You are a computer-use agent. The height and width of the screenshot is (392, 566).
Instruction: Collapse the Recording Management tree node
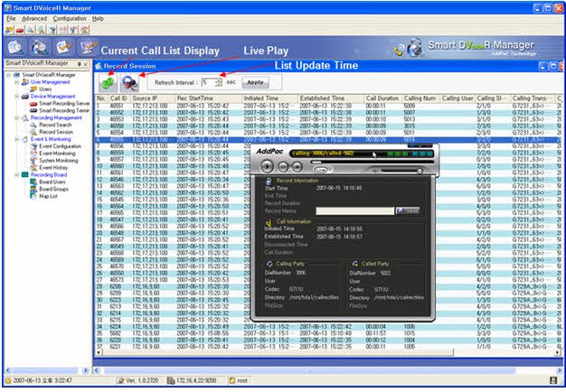(15, 117)
